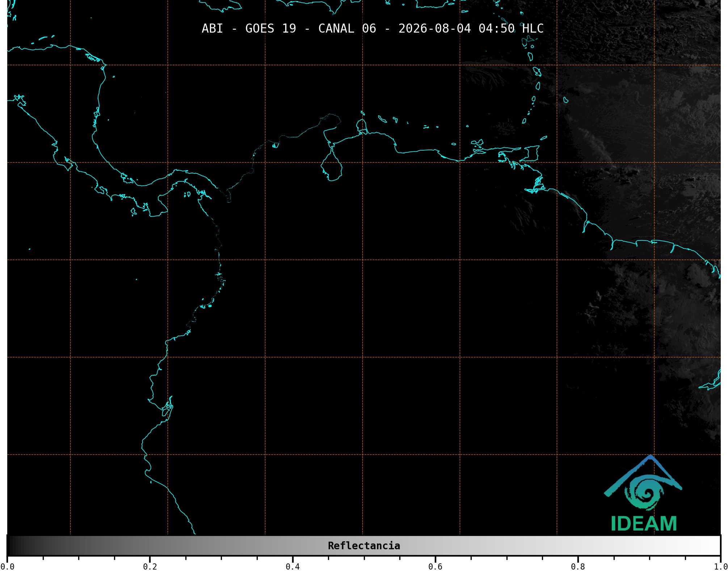This screenshot has height=571, width=728.
Task: Click the 'Reflectancia' colorbar label
Action: click(x=364, y=546)
